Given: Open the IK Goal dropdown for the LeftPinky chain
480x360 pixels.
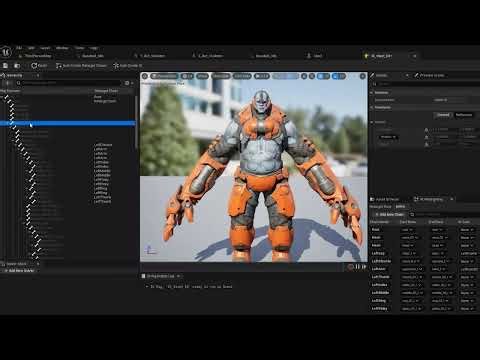Looking at the screenshot, I should 467,309.
